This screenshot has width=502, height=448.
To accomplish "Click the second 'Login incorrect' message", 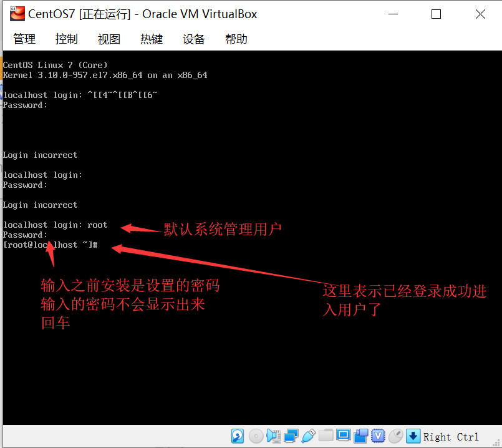I will point(40,205).
